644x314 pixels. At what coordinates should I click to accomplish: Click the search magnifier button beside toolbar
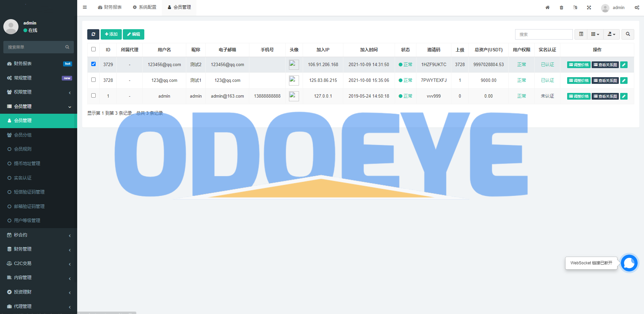pos(628,34)
